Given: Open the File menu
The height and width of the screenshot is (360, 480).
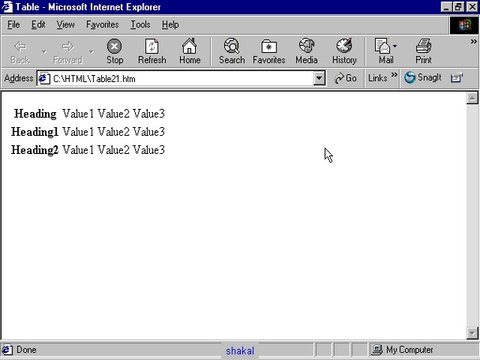Looking at the screenshot, I should [x=14, y=25].
